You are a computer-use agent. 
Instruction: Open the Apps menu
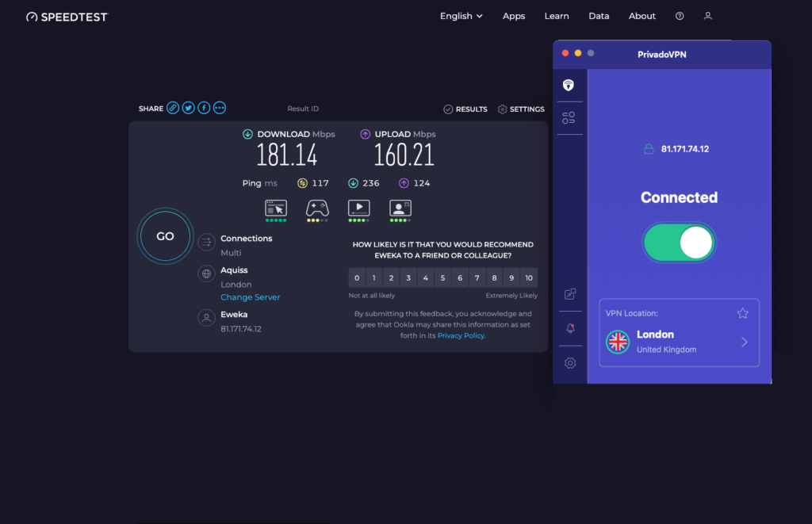tap(514, 16)
